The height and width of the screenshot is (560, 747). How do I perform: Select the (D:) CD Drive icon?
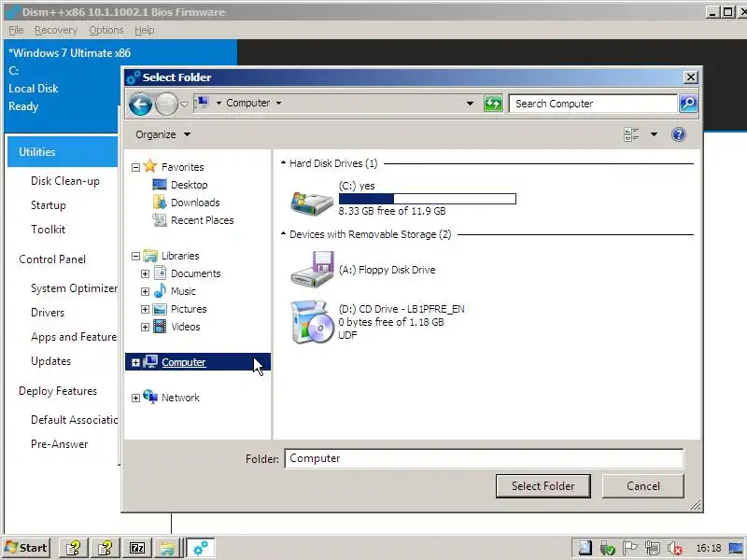(312, 322)
